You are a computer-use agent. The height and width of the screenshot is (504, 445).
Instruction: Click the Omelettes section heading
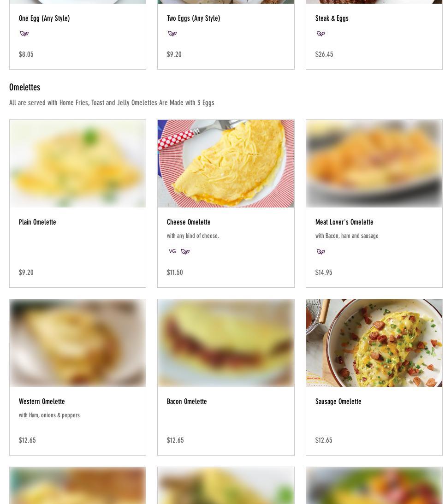point(25,87)
